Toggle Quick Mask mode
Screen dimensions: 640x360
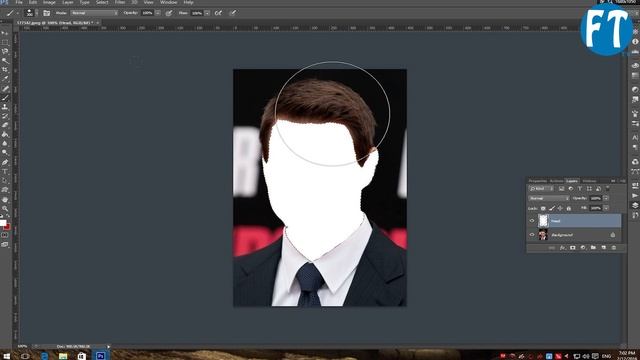[5, 235]
